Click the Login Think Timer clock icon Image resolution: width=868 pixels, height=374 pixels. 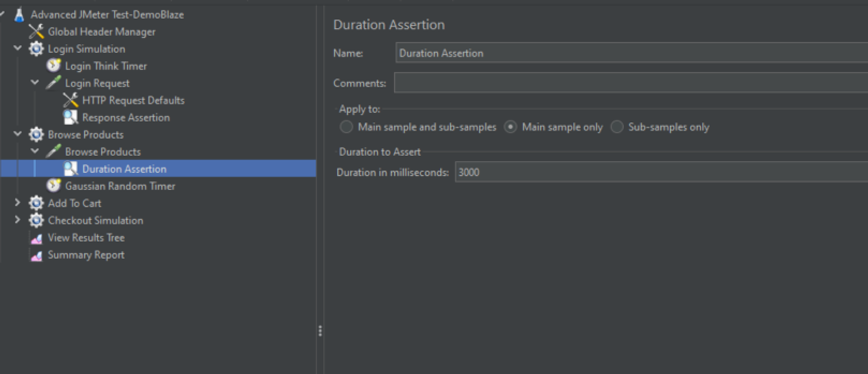tap(54, 66)
